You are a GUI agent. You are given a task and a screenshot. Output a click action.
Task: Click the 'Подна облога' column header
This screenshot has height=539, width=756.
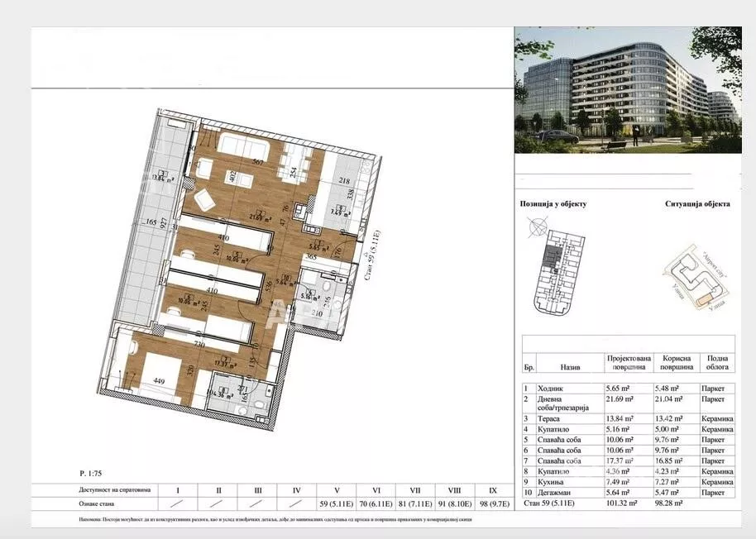tap(717, 363)
